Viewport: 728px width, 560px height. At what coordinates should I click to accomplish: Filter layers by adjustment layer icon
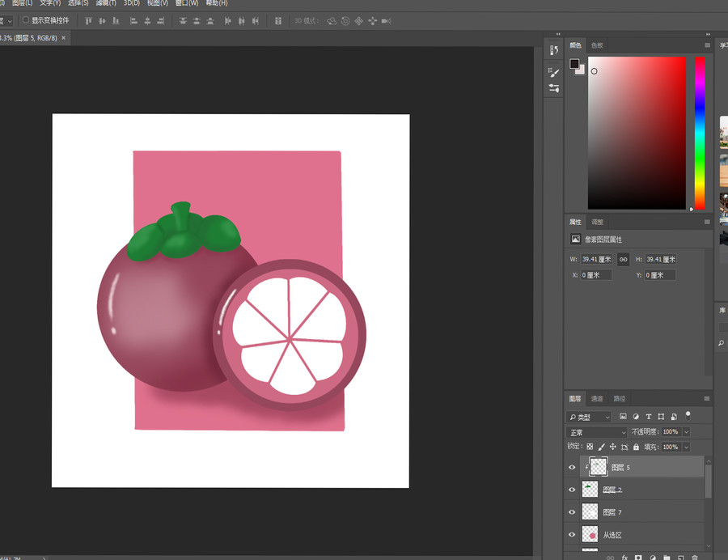click(x=636, y=417)
